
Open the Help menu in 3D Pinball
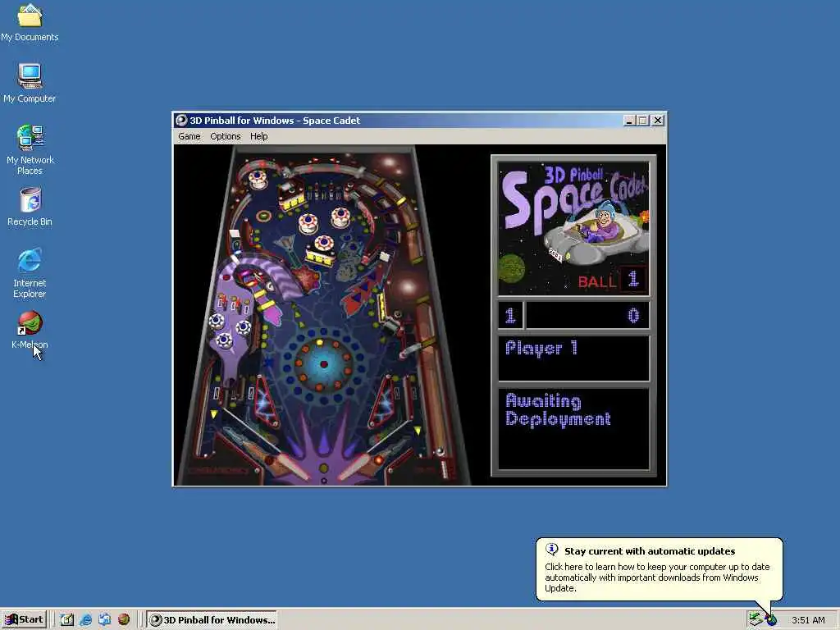pos(258,137)
